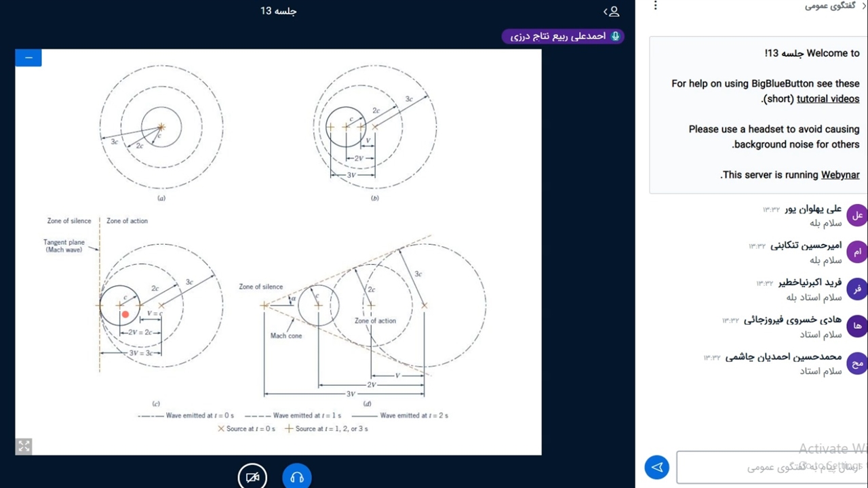Click message from محمدحسین احمدیان چاشمی

[821, 371]
